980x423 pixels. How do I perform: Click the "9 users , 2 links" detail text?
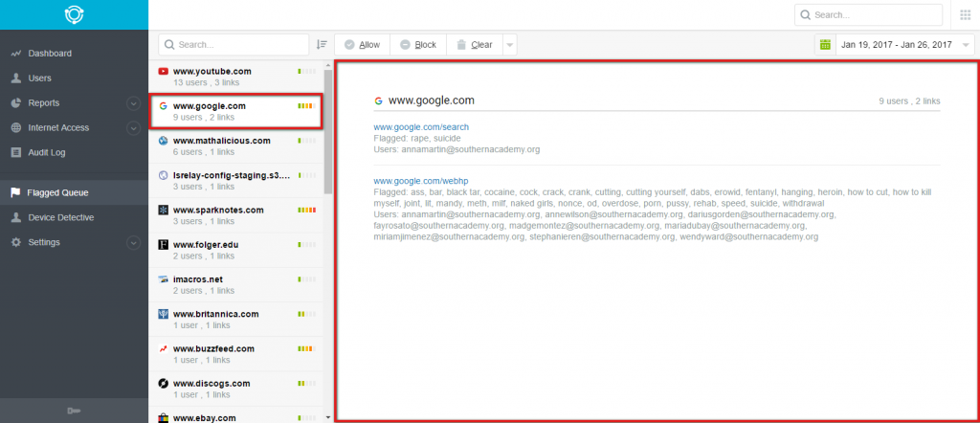(909, 101)
